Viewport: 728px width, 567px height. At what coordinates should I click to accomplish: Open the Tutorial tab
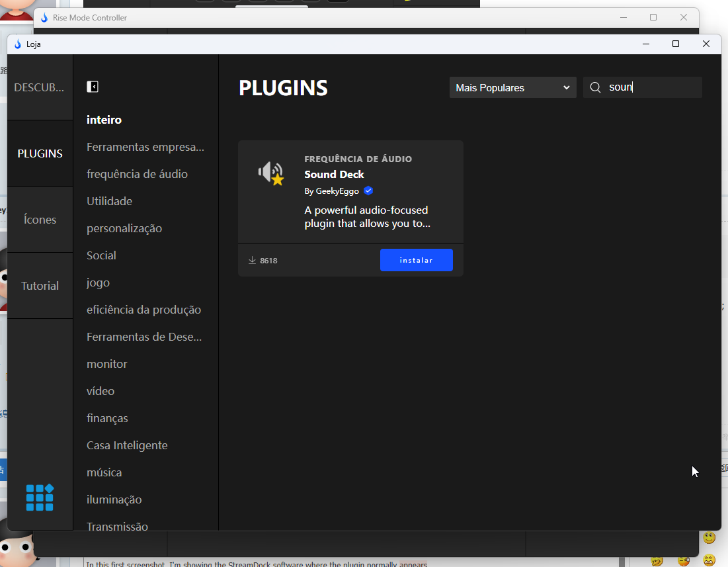click(40, 286)
